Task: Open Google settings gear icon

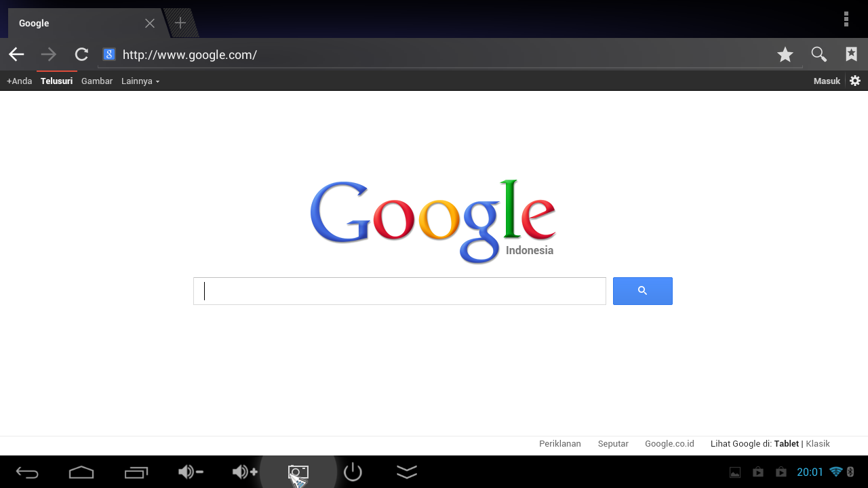Action: pyautogui.click(x=855, y=81)
